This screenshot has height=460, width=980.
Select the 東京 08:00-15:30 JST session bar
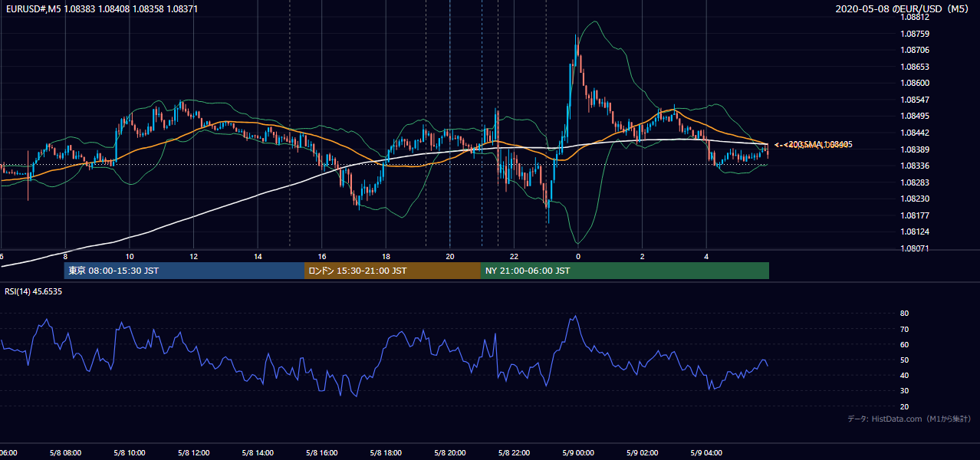coord(184,271)
